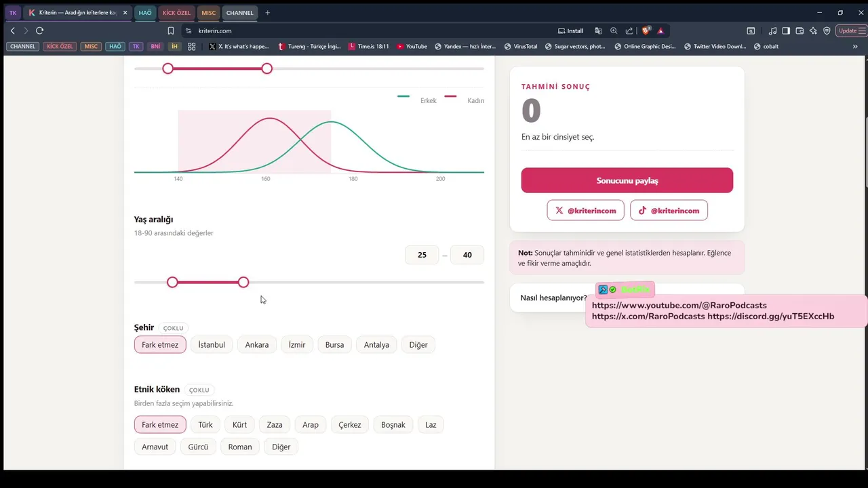The height and width of the screenshot is (488, 868).
Task: Edit the maximum age field showing 40
Action: 467,255
